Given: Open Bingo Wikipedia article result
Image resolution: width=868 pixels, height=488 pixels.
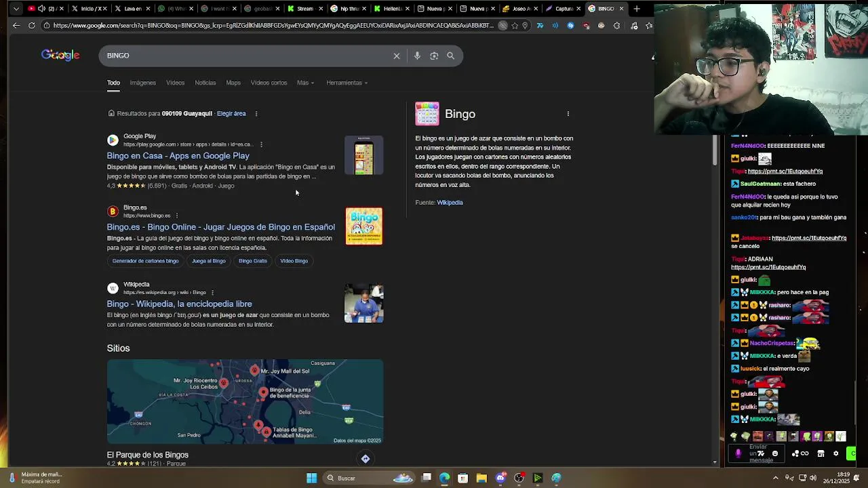Looking at the screenshot, I should pyautogui.click(x=179, y=304).
